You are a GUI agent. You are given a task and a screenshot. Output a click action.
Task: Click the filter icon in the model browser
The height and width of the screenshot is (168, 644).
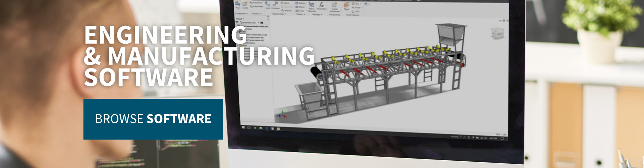237,23
